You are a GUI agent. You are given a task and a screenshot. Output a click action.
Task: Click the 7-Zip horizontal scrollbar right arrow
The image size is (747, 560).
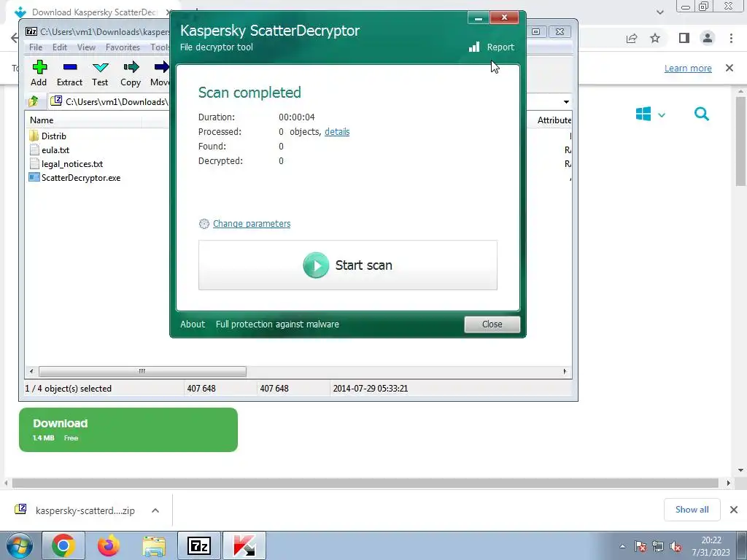click(565, 371)
